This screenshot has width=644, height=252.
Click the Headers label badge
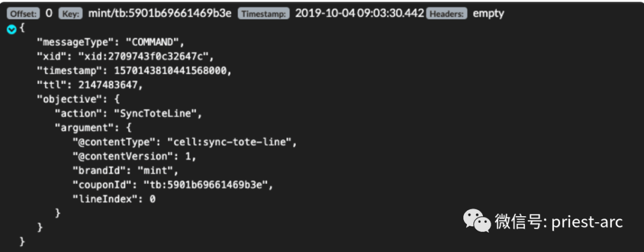[447, 13]
